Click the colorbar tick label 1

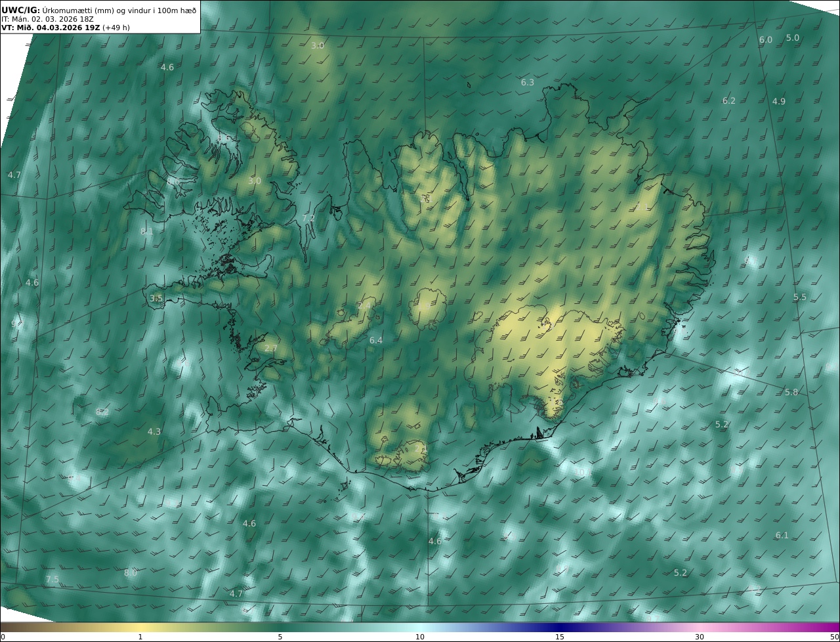pos(140,637)
